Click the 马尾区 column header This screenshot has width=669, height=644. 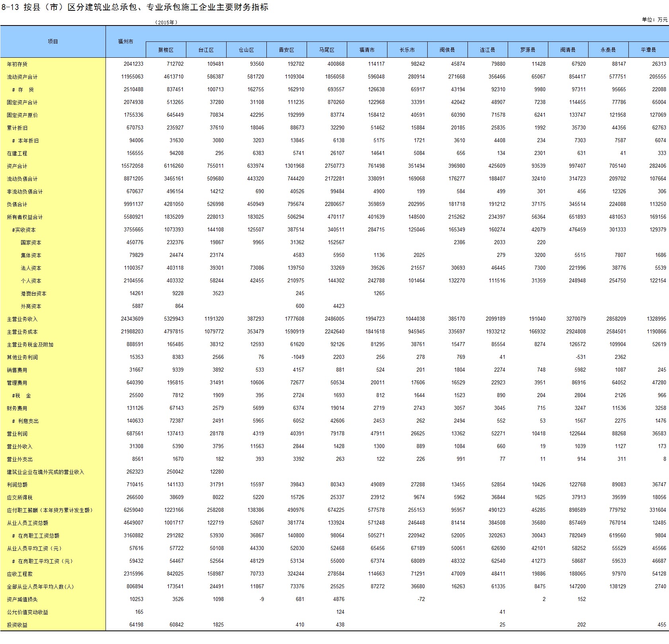click(327, 50)
